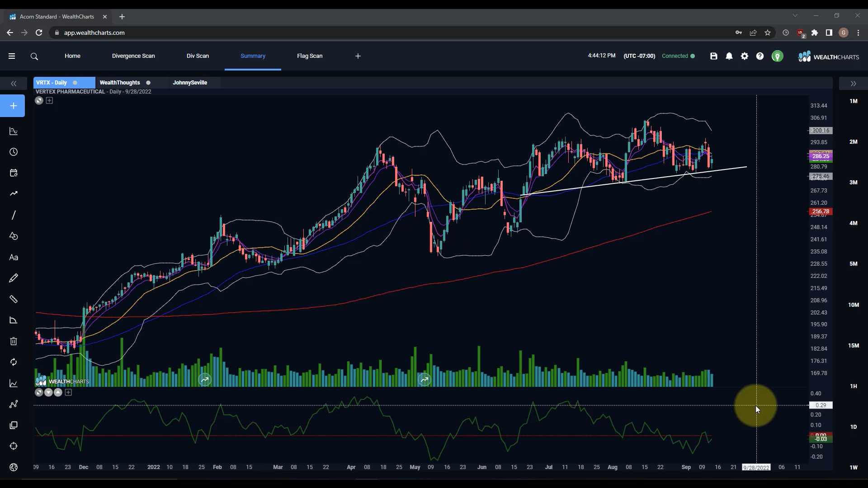Click the green lightbulb ideas icon
868x488 pixels.
[777, 56]
